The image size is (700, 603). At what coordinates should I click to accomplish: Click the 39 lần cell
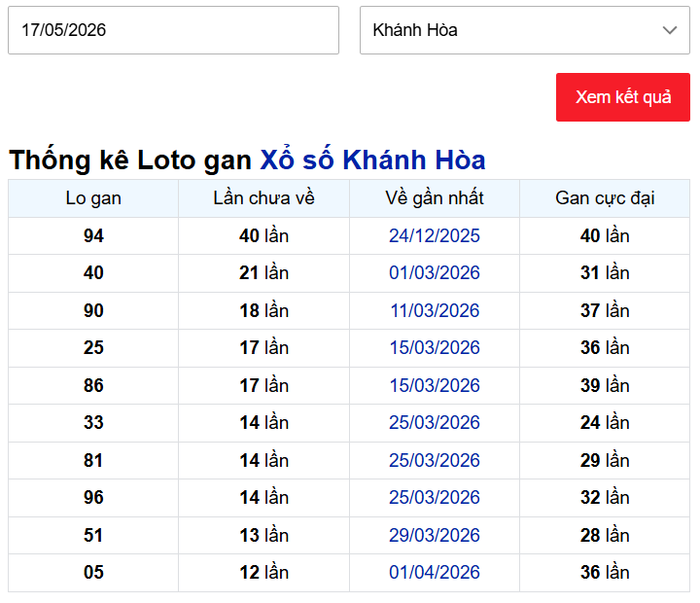(605, 386)
